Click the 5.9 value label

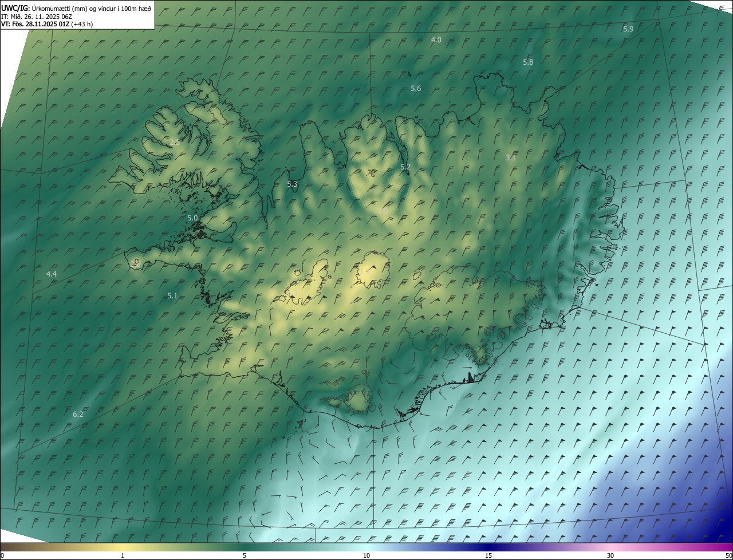[628, 29]
